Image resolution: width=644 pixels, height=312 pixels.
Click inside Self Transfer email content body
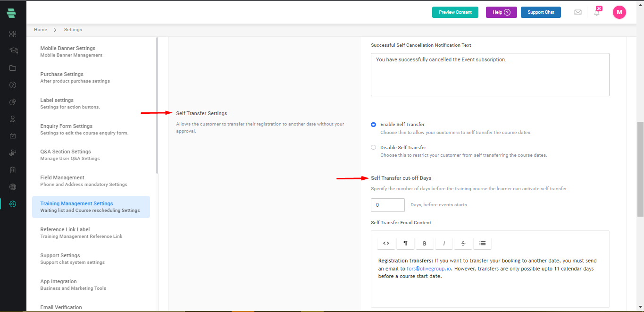click(490, 278)
